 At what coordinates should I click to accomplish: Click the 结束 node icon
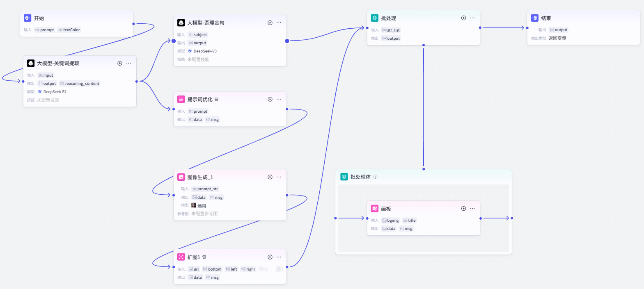535,18
